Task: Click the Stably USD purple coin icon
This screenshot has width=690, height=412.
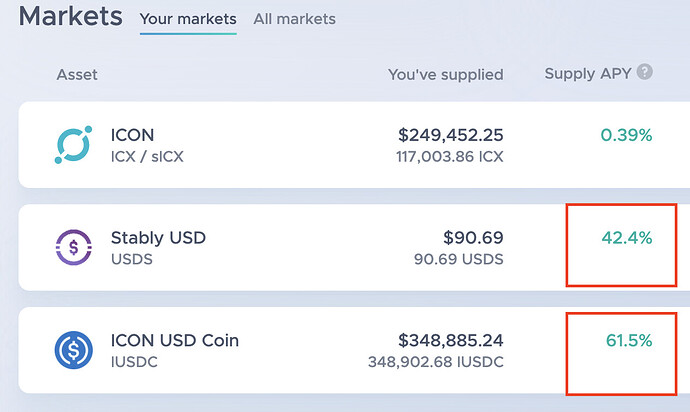Action: tap(73, 247)
